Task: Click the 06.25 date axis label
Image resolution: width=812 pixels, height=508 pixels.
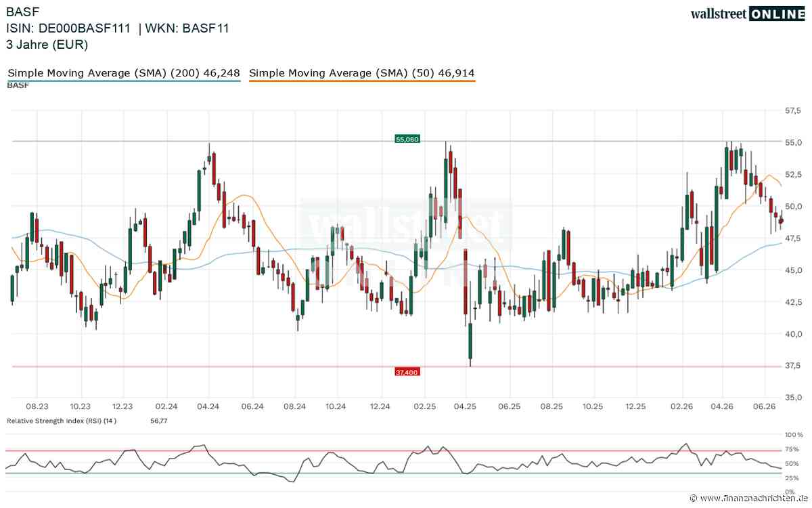Action: tap(509, 406)
